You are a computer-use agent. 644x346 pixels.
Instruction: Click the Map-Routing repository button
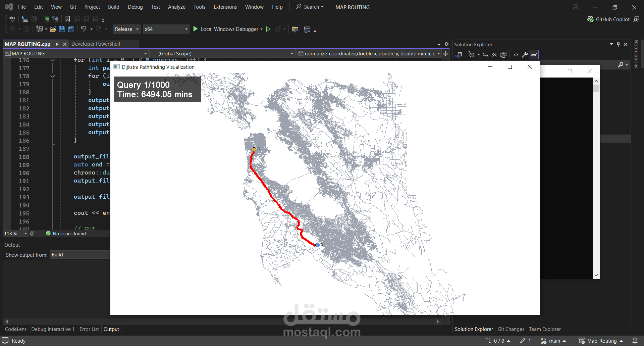[601, 341]
